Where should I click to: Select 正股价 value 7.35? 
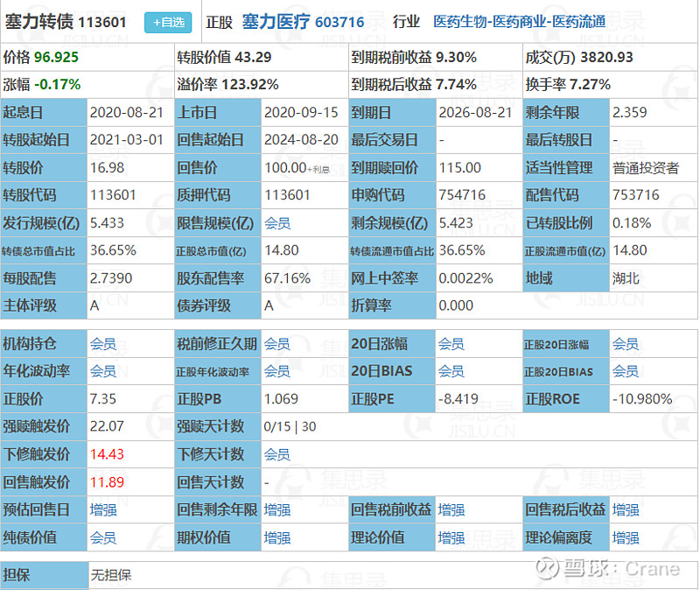tap(103, 399)
